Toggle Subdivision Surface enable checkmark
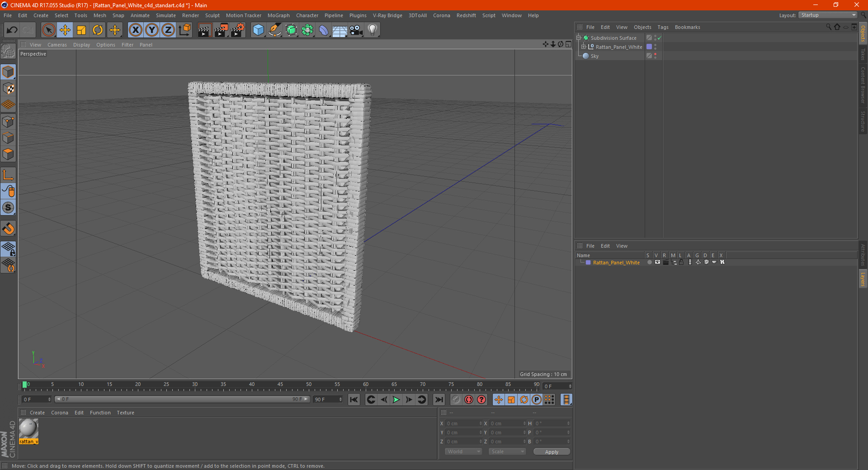Image resolution: width=868 pixels, height=470 pixels. point(660,38)
